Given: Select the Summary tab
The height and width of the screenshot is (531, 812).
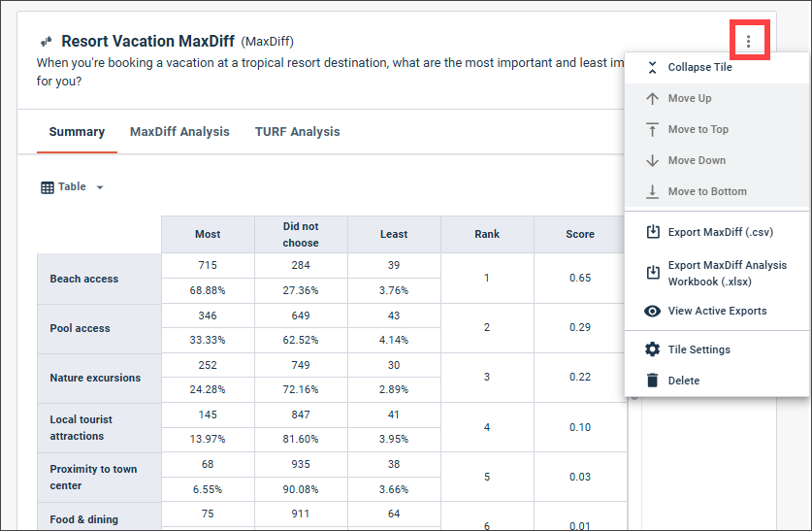Looking at the screenshot, I should 77,132.
